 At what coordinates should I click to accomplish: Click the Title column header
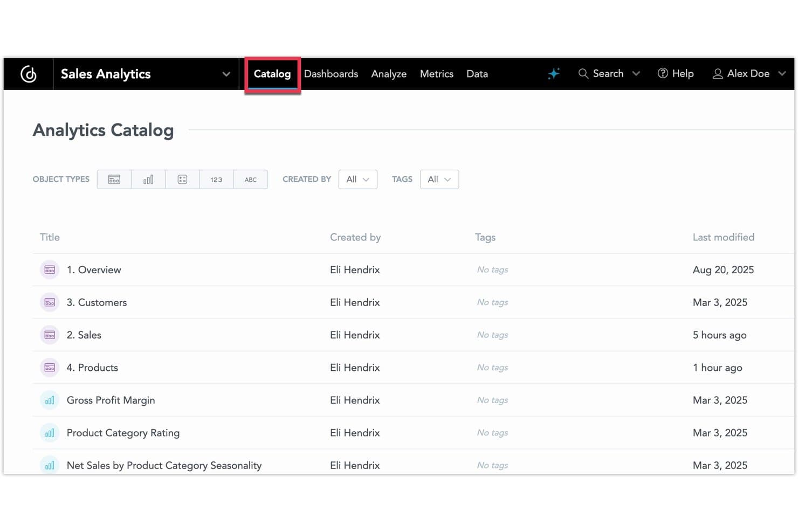(x=50, y=237)
